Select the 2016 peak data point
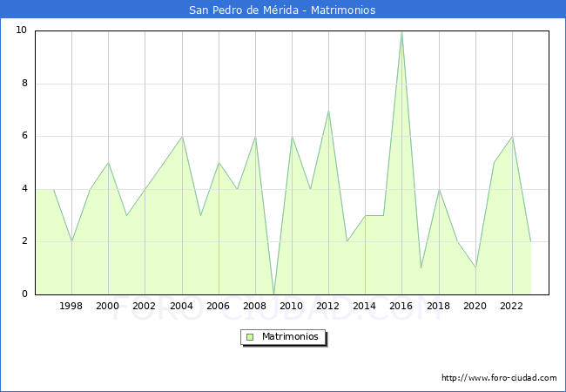Viewport: 566px width, 392px height. click(x=401, y=31)
